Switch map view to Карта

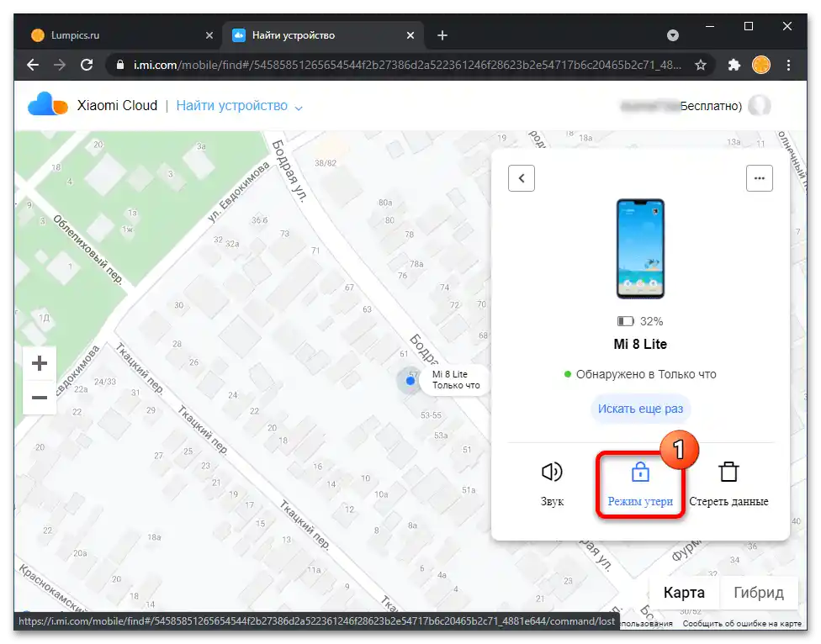(x=684, y=593)
